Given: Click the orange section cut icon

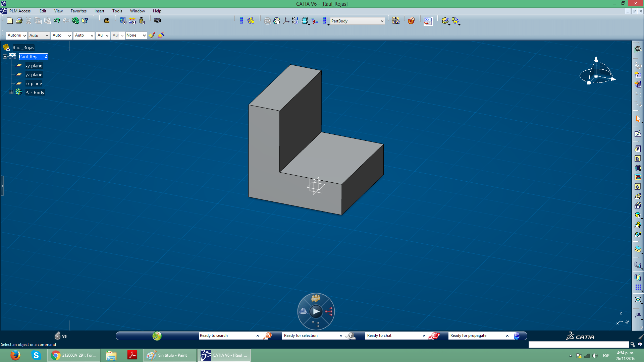Looking at the screenshot, I should coord(412,21).
